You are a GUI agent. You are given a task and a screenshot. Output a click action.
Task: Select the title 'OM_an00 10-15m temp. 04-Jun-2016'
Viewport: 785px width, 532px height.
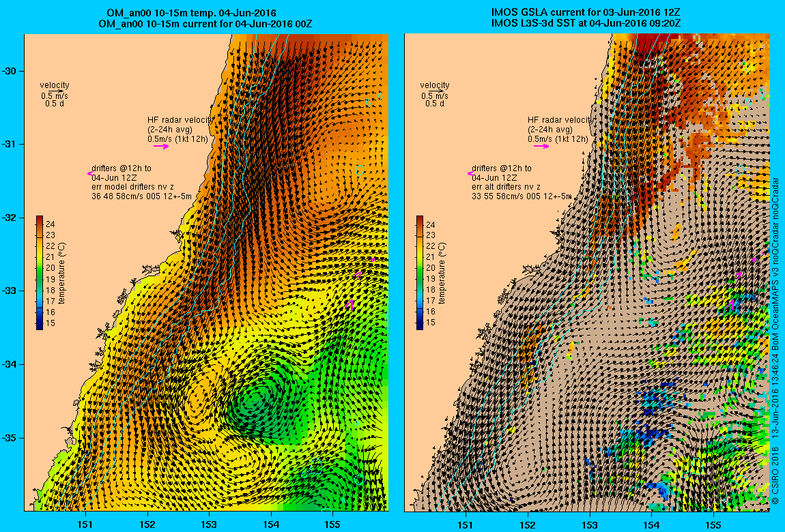[191, 13]
